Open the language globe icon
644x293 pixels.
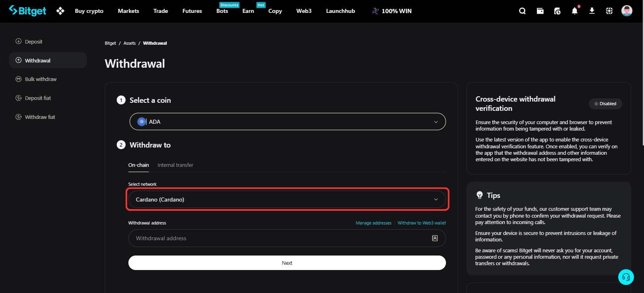tap(609, 11)
